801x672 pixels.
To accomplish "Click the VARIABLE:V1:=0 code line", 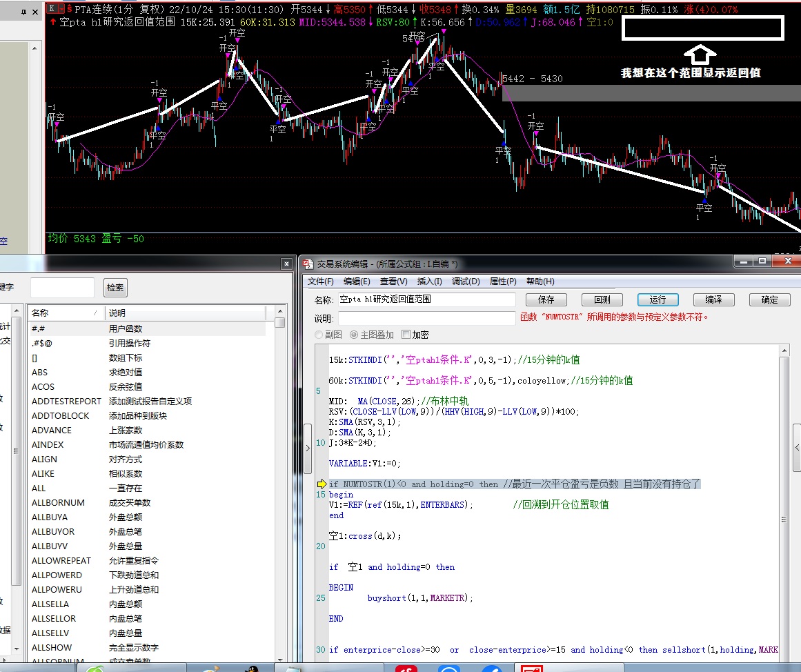I will (x=365, y=464).
